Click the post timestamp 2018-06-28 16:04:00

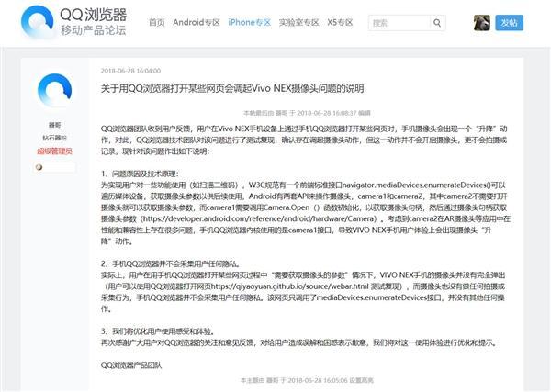(x=130, y=71)
